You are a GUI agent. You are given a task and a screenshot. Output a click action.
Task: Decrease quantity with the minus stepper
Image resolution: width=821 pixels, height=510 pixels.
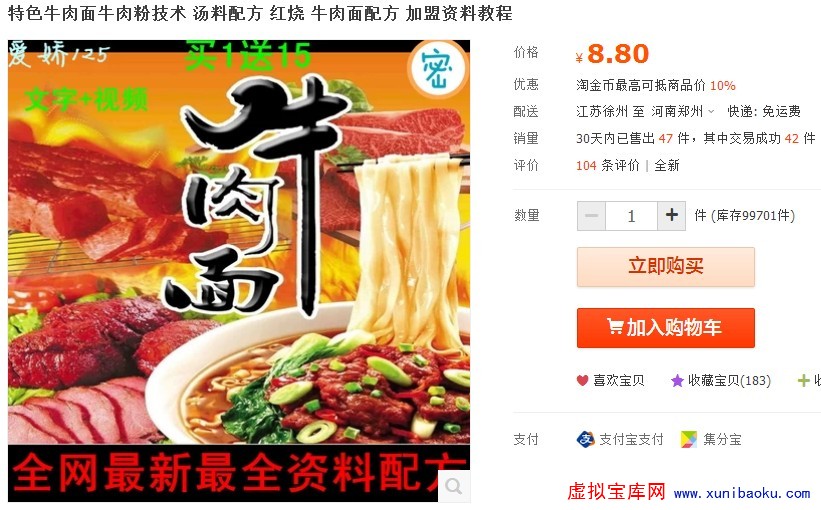click(591, 216)
